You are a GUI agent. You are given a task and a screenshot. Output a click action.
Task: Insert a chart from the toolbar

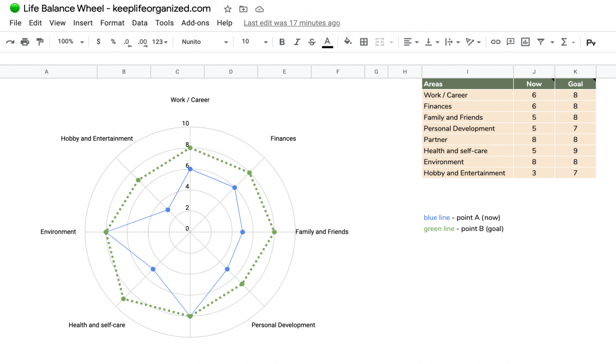click(526, 42)
